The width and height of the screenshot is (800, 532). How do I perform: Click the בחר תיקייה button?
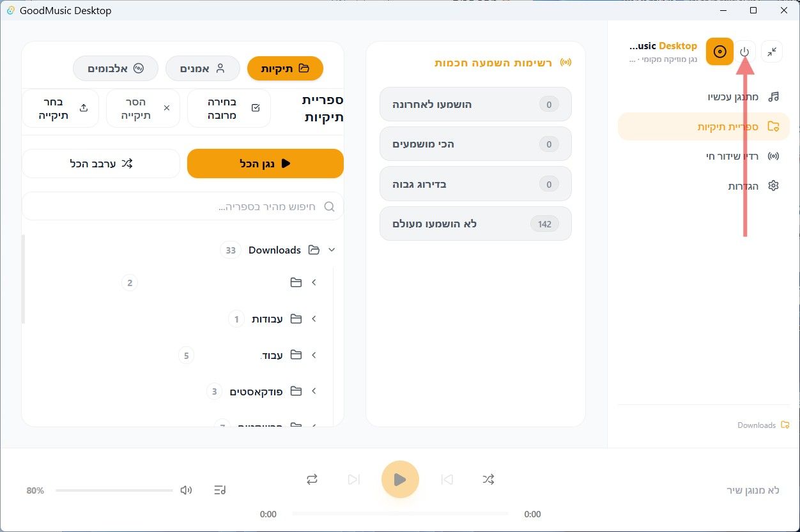tap(61, 108)
